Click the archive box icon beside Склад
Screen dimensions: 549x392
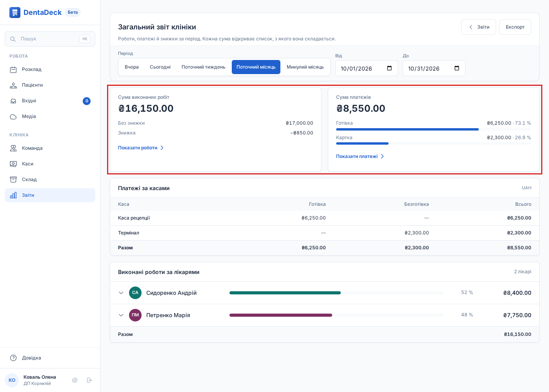[x=13, y=180]
